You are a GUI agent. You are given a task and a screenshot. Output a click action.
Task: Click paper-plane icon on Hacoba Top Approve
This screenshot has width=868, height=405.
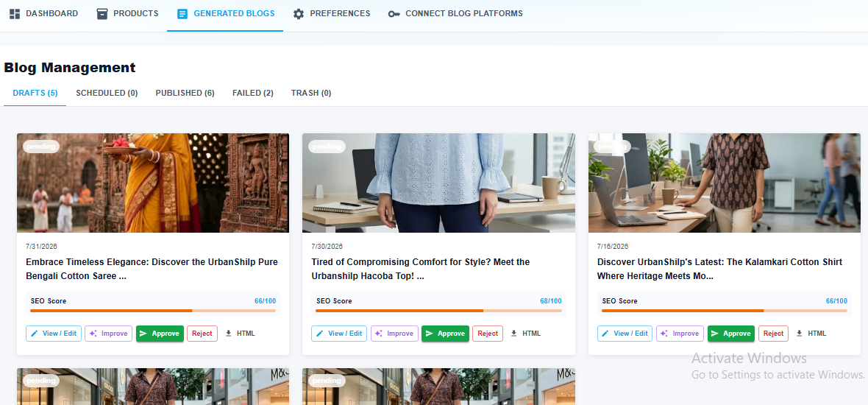(429, 334)
